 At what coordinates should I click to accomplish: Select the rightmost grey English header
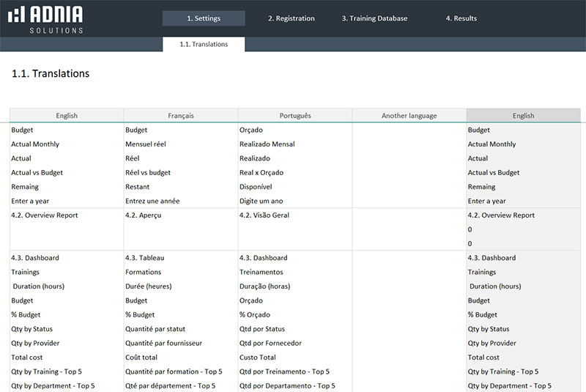tap(523, 115)
